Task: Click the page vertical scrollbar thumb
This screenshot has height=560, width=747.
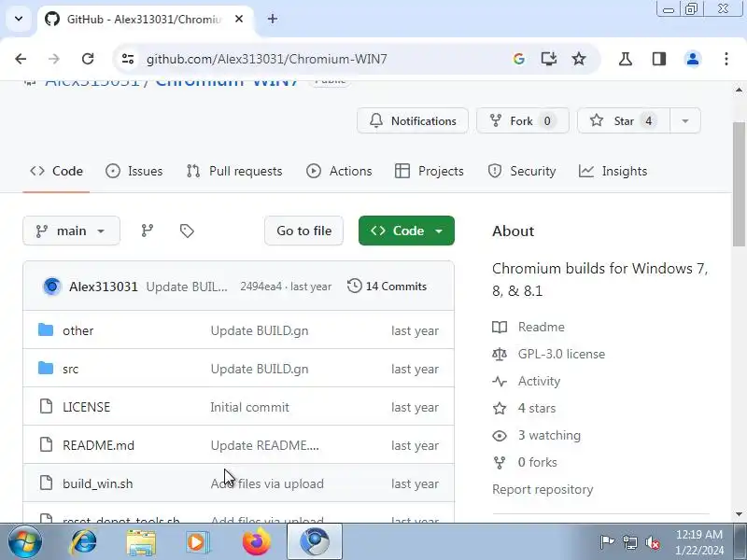Action: 739,184
